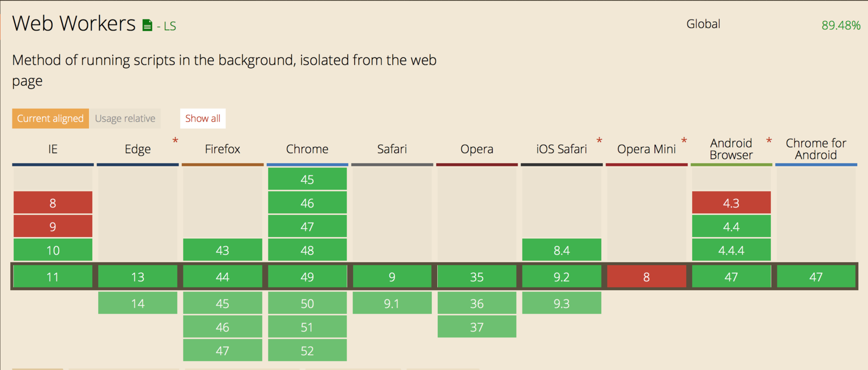Screen dimensions: 868x370
Task: Select the Current aligned view
Action: coord(50,118)
